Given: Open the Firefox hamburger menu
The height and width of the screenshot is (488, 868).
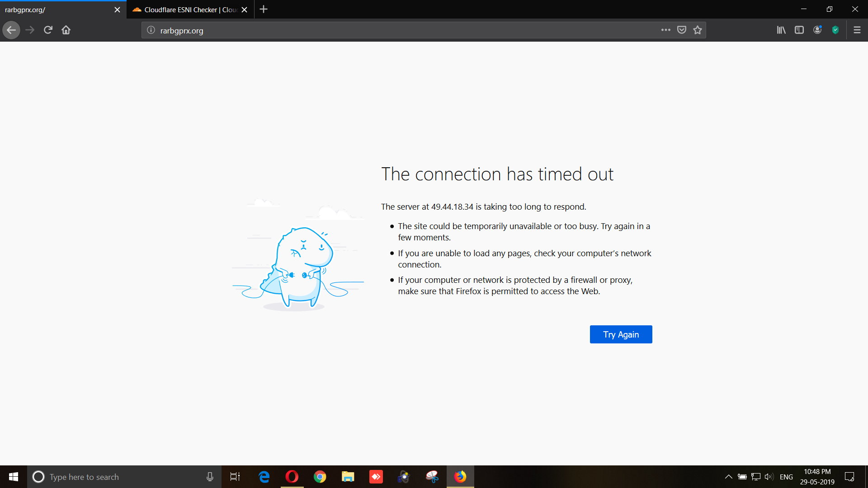Looking at the screenshot, I should 857,30.
